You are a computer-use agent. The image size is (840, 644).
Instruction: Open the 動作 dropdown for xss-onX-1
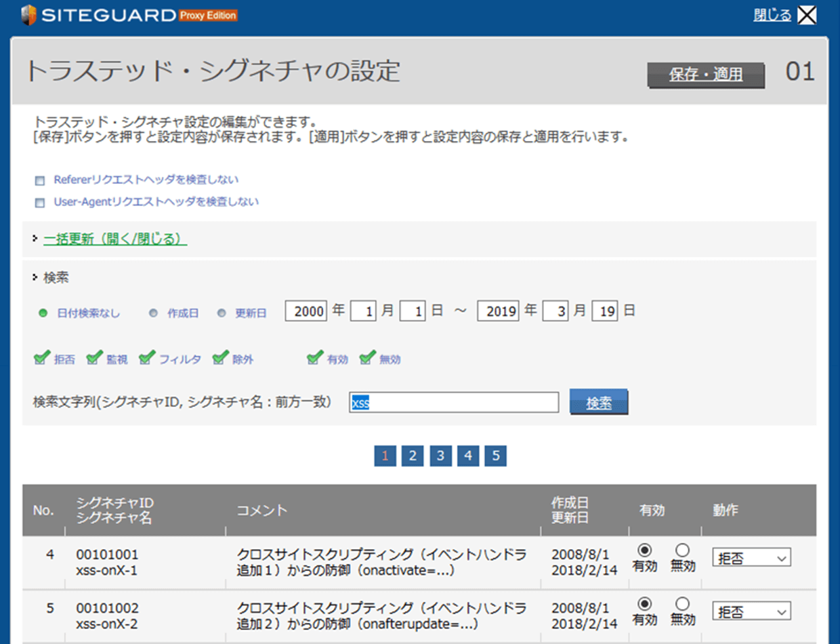pyautogui.click(x=751, y=558)
